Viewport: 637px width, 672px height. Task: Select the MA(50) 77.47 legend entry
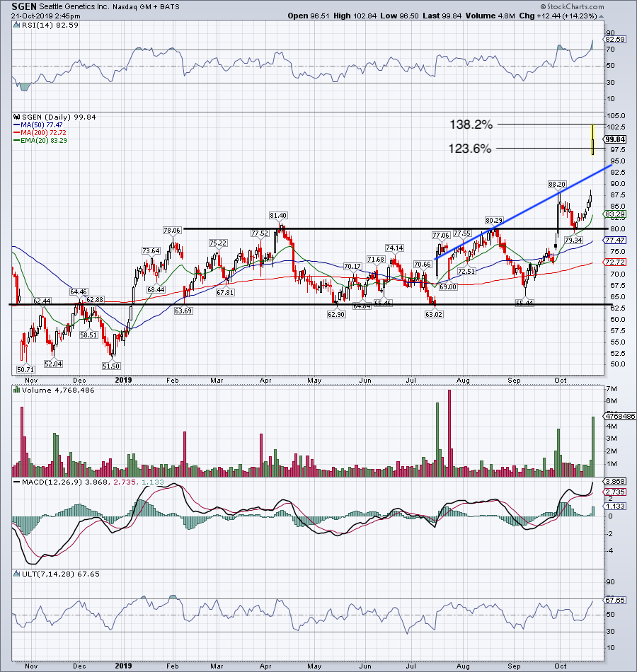tap(38, 124)
